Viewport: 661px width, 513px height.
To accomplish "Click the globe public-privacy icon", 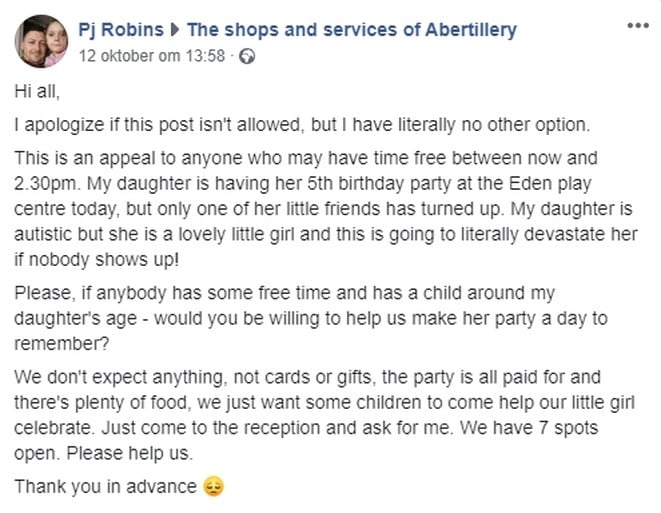I will [247, 56].
